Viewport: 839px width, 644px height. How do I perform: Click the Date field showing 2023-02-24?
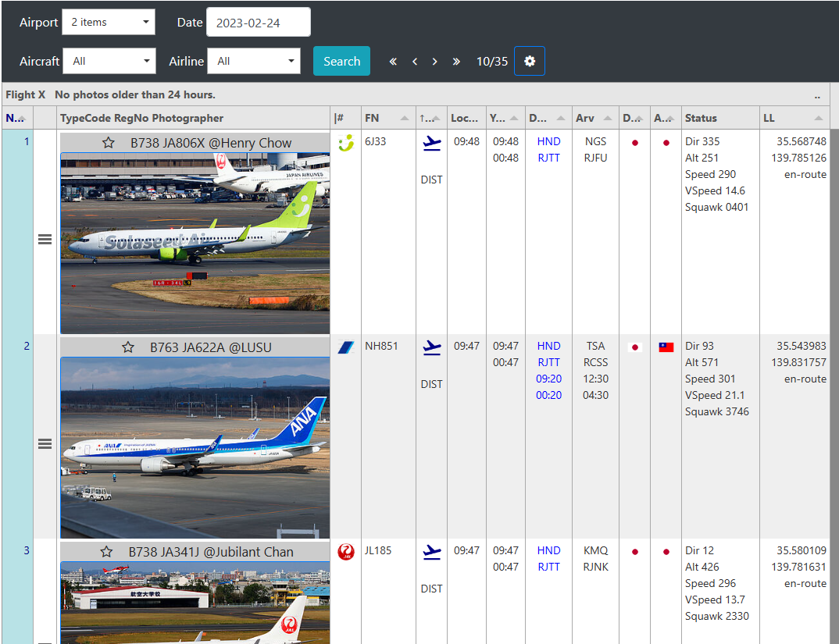click(x=259, y=23)
